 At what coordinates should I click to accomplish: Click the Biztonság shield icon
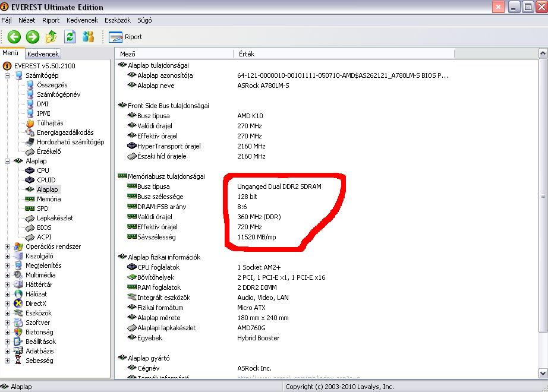[x=18, y=332]
